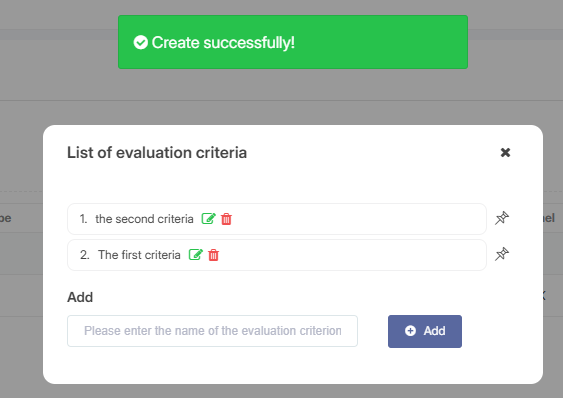Select the "the second criteria" text label

click(144, 219)
